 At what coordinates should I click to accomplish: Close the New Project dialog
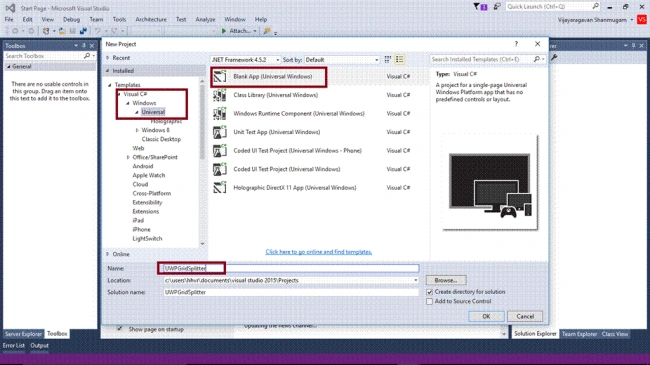pyautogui.click(x=538, y=44)
